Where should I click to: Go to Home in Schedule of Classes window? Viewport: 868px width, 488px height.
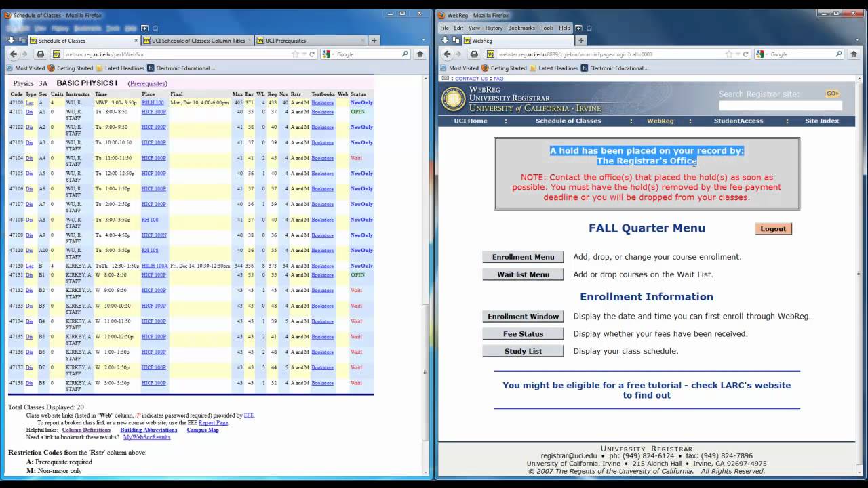[x=420, y=54]
